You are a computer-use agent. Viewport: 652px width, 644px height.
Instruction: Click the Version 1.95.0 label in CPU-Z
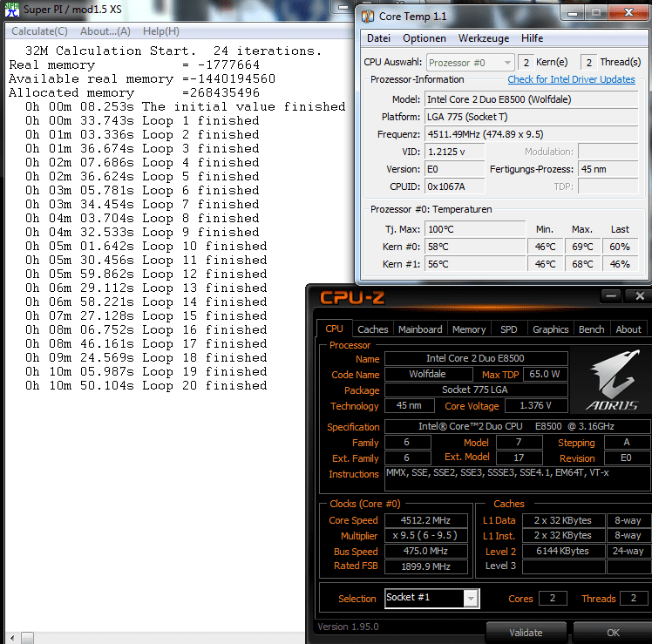point(348,627)
